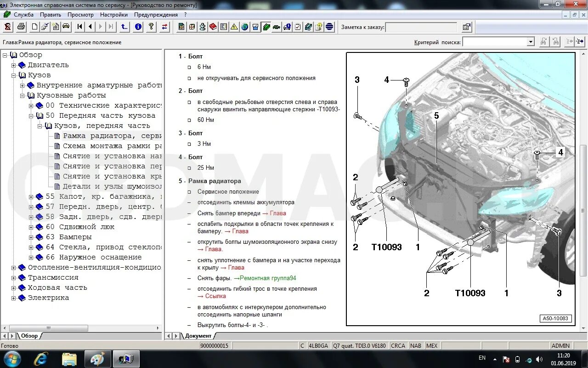The width and height of the screenshot is (588, 368).
Task: Click status bar code 4LB0GA
Action: pos(319,346)
